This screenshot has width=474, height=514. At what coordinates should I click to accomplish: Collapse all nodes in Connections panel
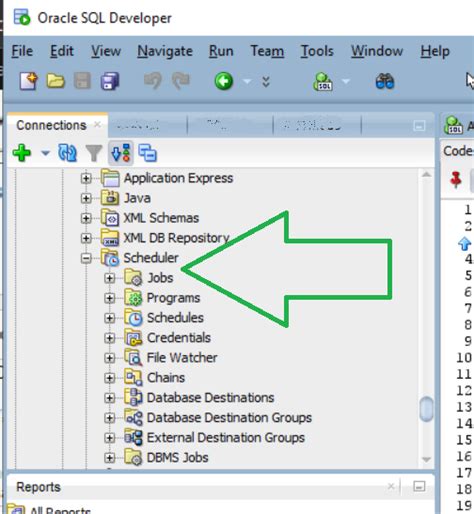(x=148, y=153)
